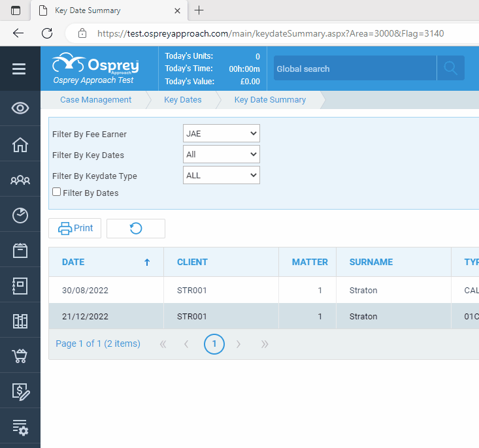
Task: Click the browser back arrow
Action: 18,33
